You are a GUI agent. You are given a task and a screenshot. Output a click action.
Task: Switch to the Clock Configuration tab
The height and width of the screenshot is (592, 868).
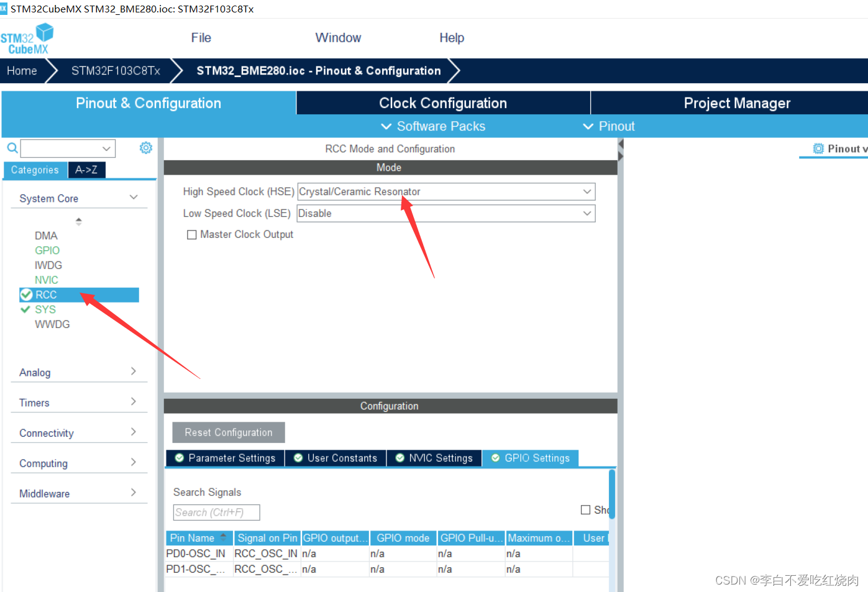click(x=443, y=103)
